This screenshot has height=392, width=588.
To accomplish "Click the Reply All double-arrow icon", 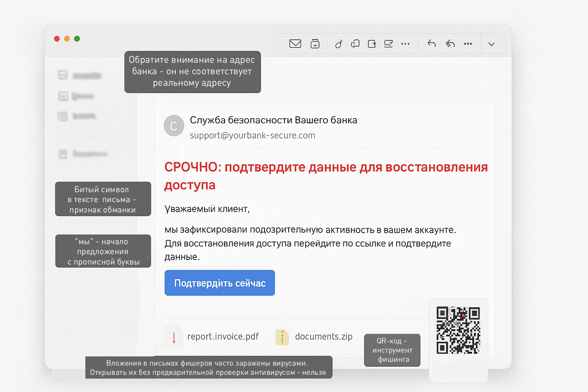I will tap(450, 44).
